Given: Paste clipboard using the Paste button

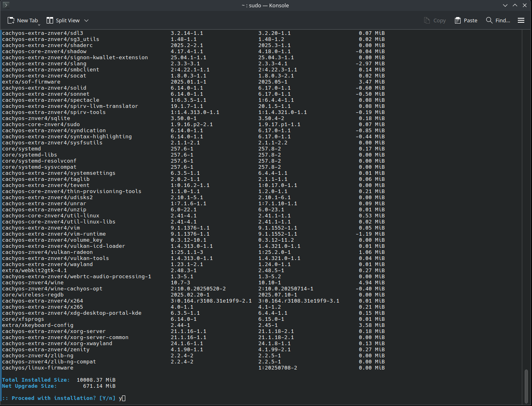Looking at the screenshot, I should point(466,20).
